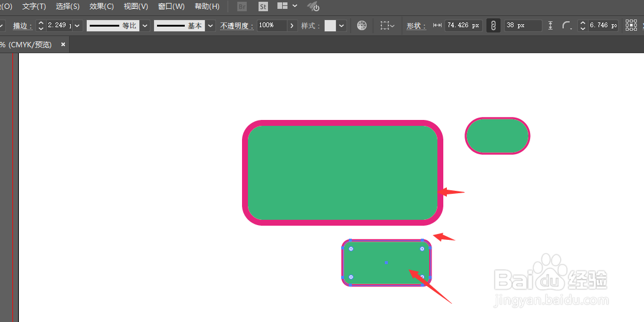
Task: Click the opacity field showing 100%
Action: pyautogui.click(x=272, y=25)
